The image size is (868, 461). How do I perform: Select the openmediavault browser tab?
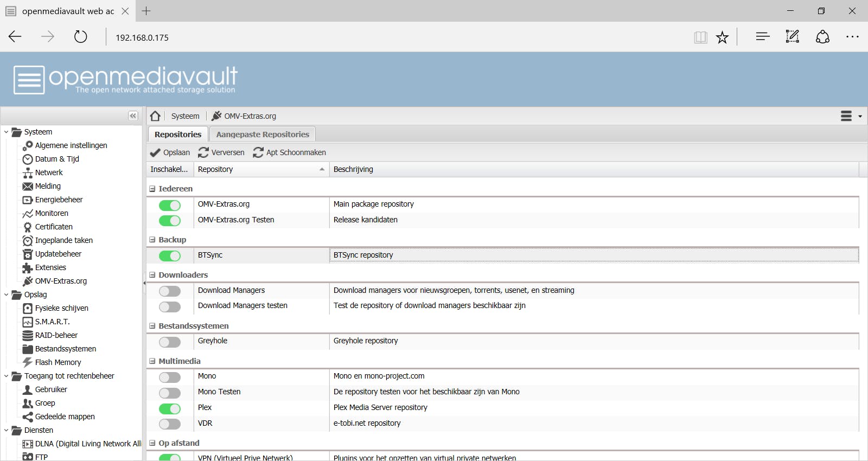point(67,11)
